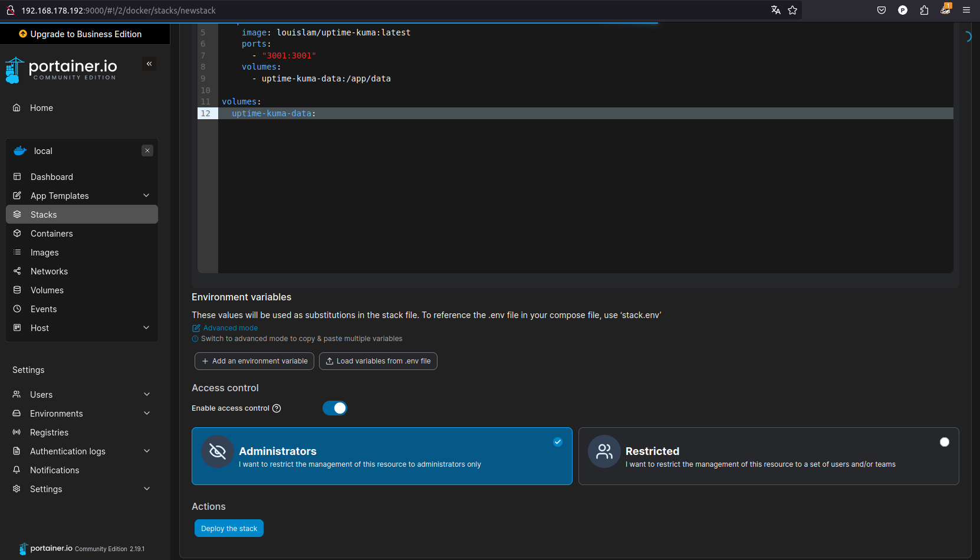Open the browser hamburger menu

point(966,10)
